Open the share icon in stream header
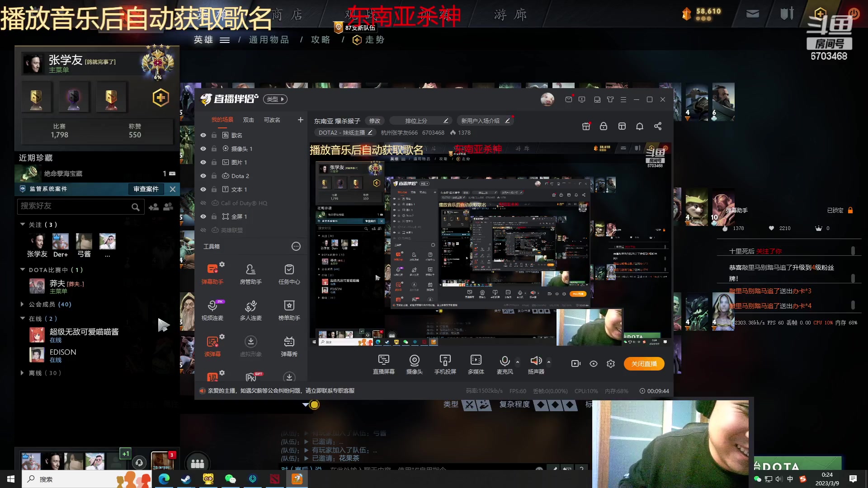The height and width of the screenshot is (488, 868). [658, 126]
